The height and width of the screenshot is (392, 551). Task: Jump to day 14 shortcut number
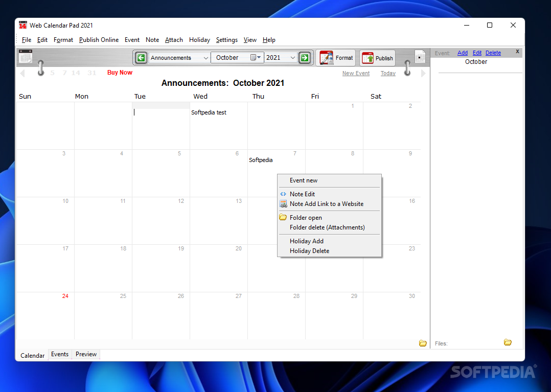coord(76,73)
